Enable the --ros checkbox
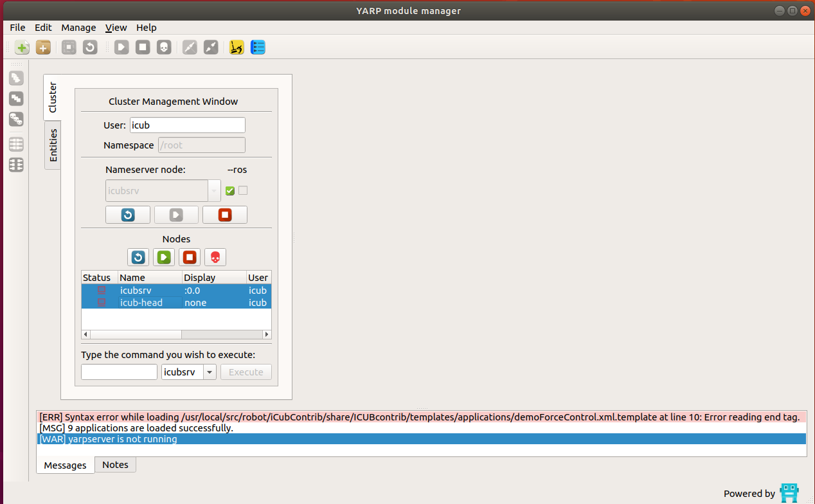The width and height of the screenshot is (815, 504). point(243,191)
